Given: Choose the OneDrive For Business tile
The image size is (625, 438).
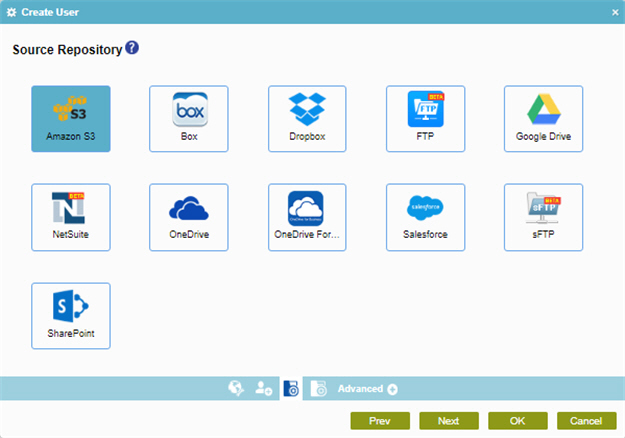Looking at the screenshot, I should 307,217.
